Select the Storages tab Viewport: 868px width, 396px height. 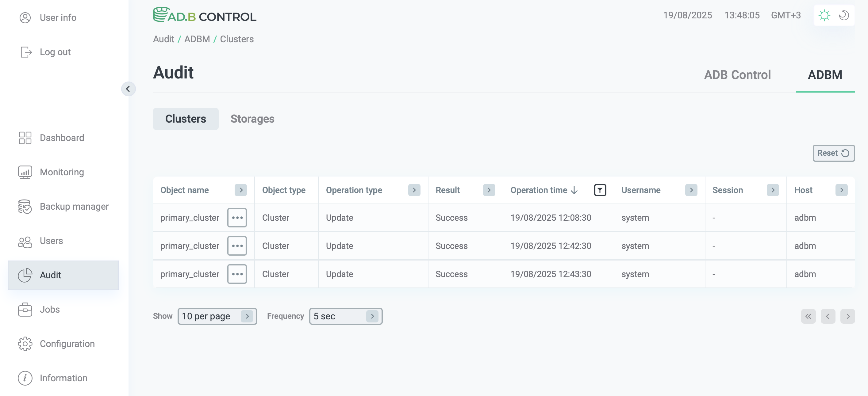(252, 119)
